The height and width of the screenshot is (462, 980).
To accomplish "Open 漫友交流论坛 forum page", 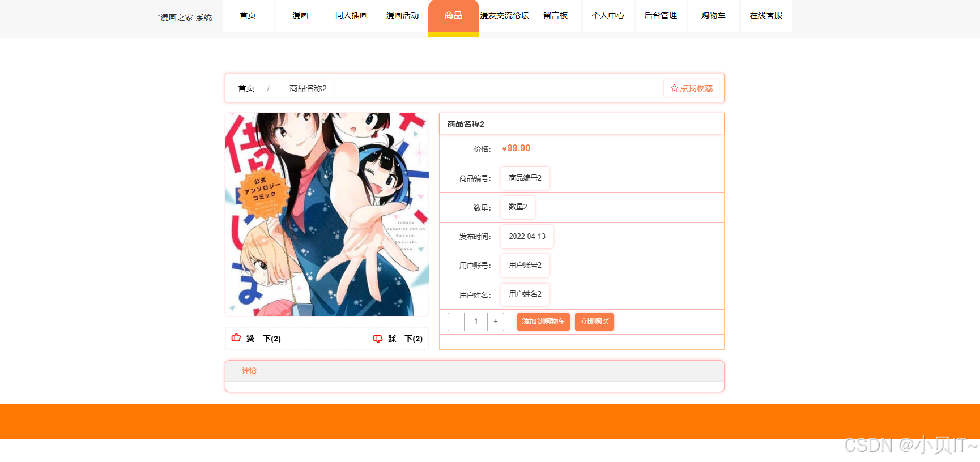I will (504, 16).
